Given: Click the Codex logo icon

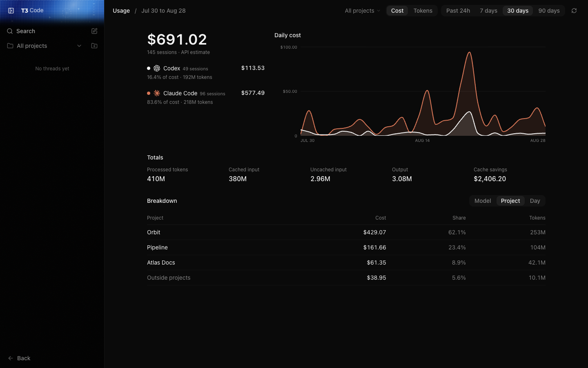Looking at the screenshot, I should click(157, 68).
